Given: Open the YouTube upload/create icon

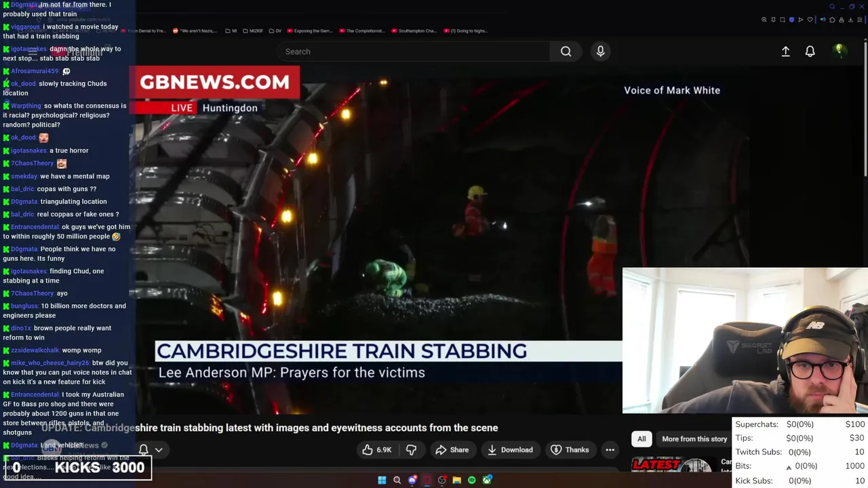Looking at the screenshot, I should [785, 52].
